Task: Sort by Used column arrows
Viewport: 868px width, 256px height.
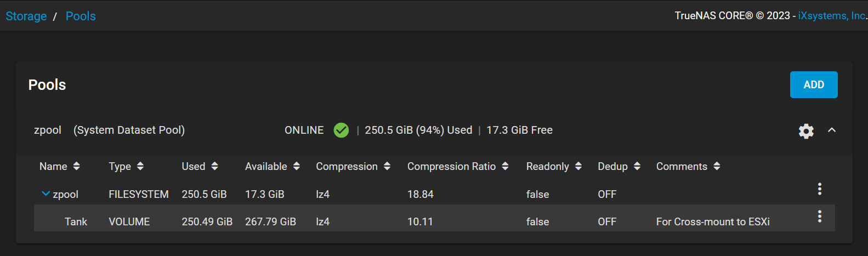Action: 214,166
